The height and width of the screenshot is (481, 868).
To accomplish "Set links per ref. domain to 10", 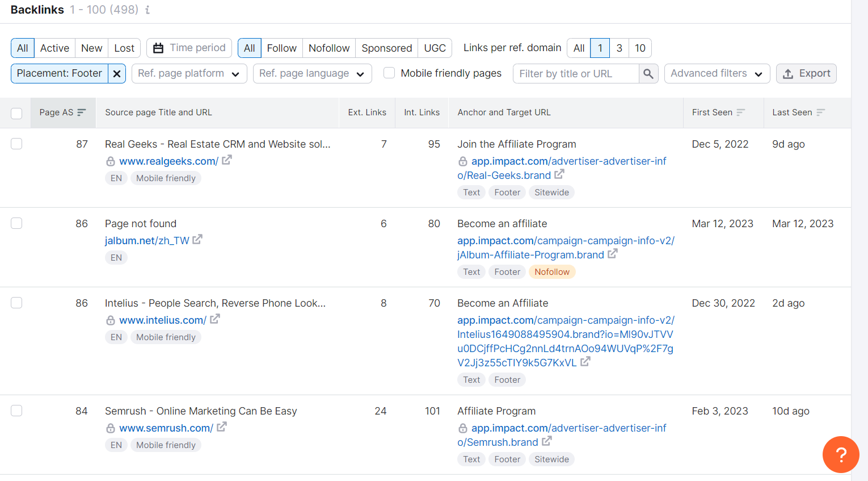I will pos(640,48).
